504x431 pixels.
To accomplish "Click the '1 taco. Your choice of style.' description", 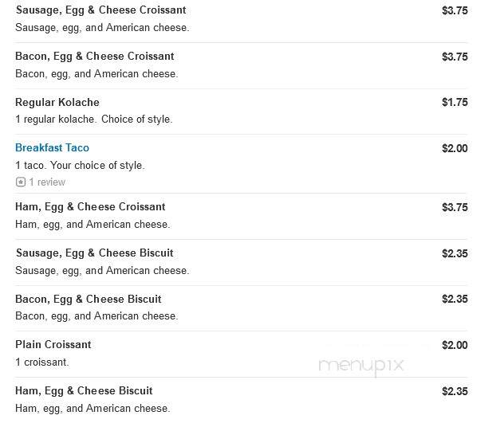I will (80, 166).
